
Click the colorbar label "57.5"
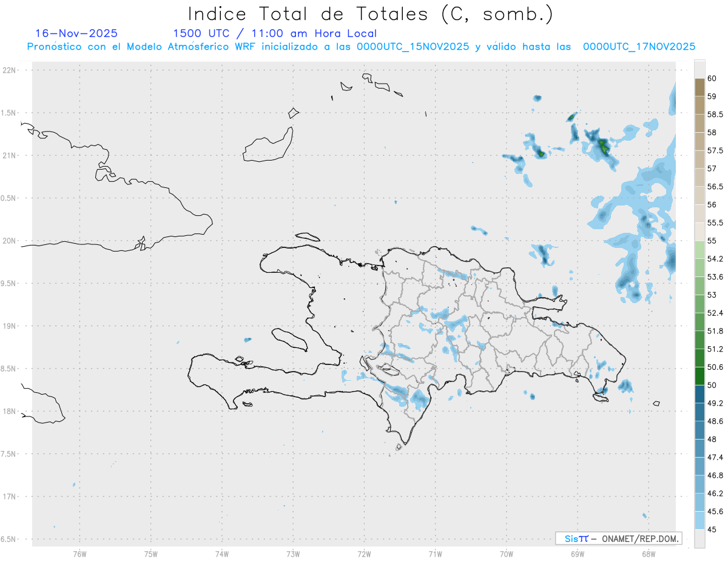coord(715,150)
